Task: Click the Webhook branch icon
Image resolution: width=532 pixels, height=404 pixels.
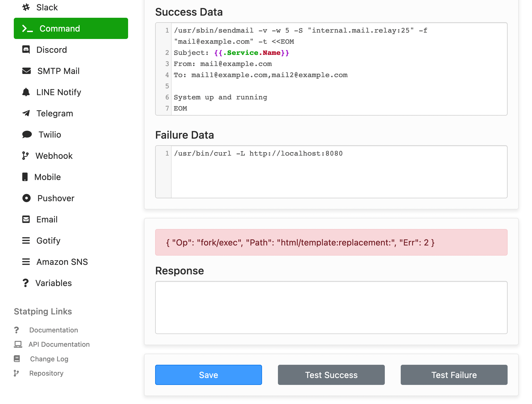Action: click(25, 156)
